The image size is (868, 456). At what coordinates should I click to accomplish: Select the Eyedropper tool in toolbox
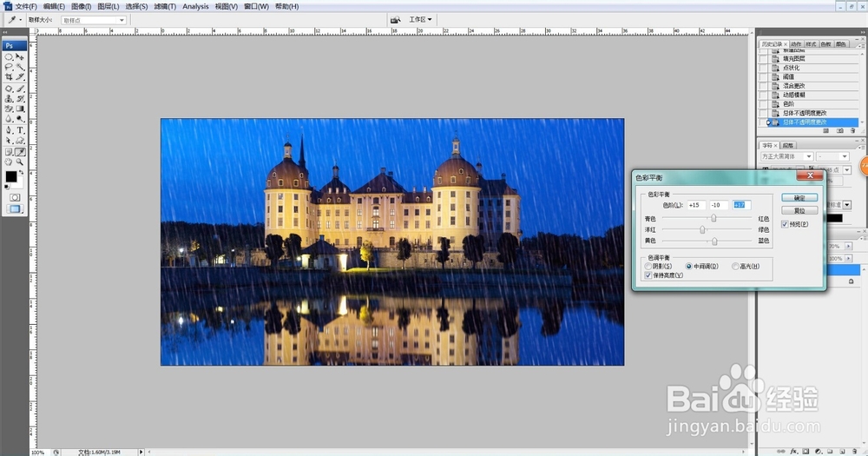click(20, 151)
